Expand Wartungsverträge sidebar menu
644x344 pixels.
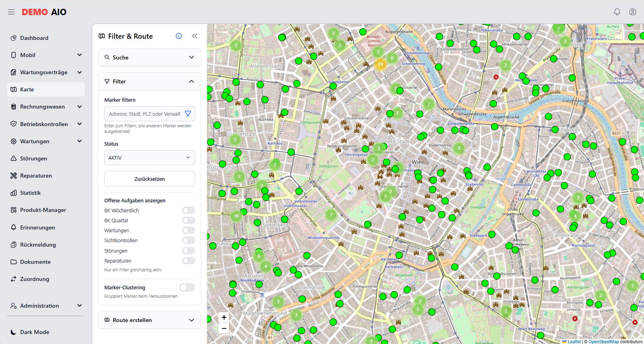pos(46,72)
